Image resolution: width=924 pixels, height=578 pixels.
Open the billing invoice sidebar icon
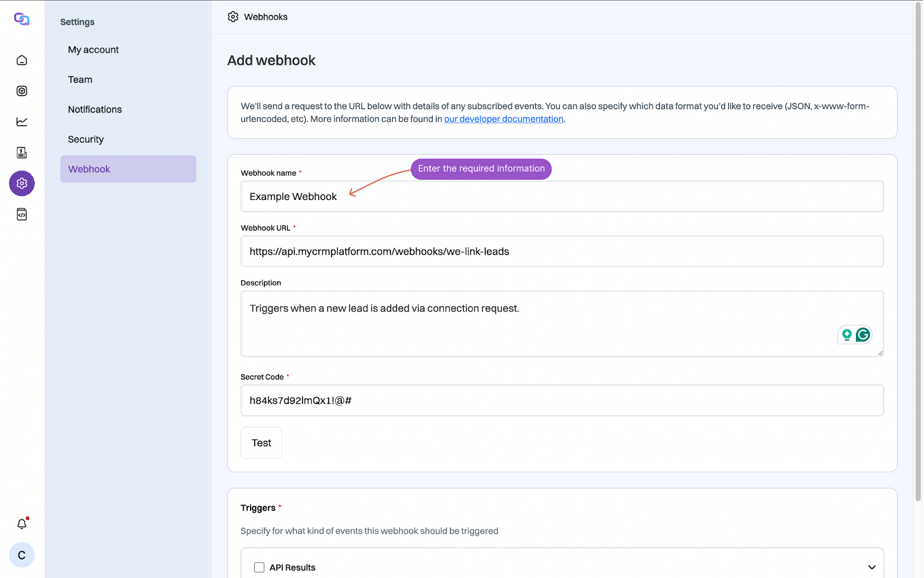22,153
